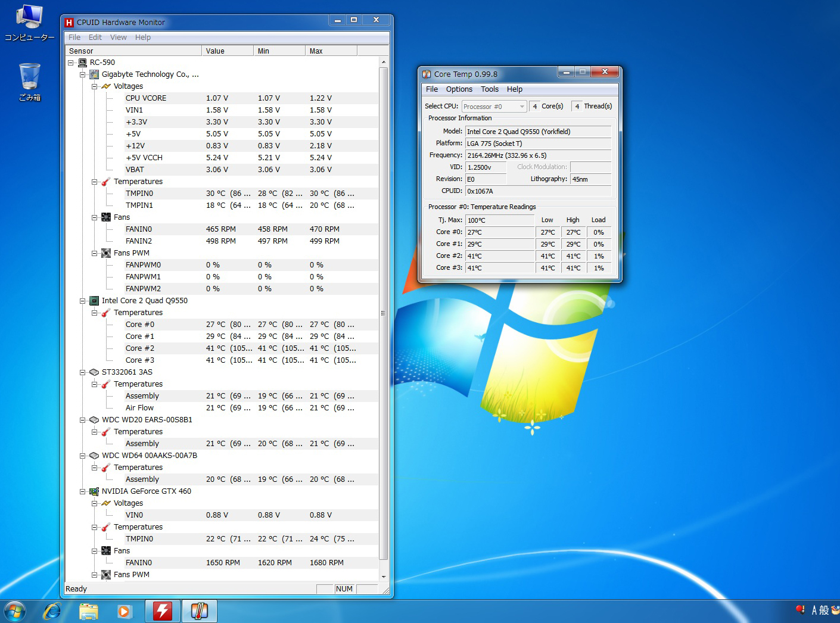Image resolution: width=840 pixels, height=623 pixels.
Task: Open Tools menu in Core Temp
Action: pos(490,89)
